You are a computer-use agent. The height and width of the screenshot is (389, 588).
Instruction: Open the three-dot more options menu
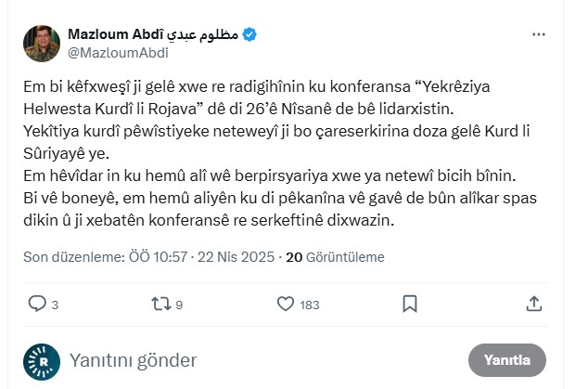point(539,34)
